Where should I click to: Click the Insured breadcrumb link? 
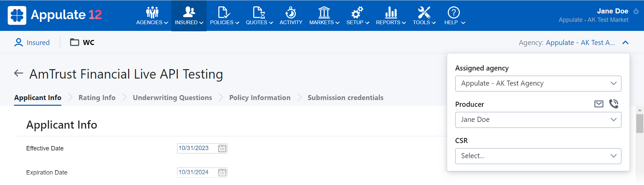(32, 43)
